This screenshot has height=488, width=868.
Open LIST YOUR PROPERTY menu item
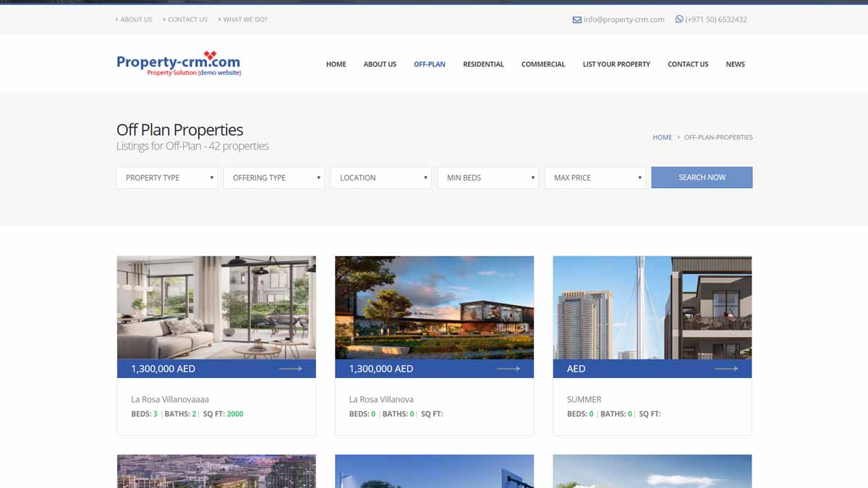tap(616, 64)
